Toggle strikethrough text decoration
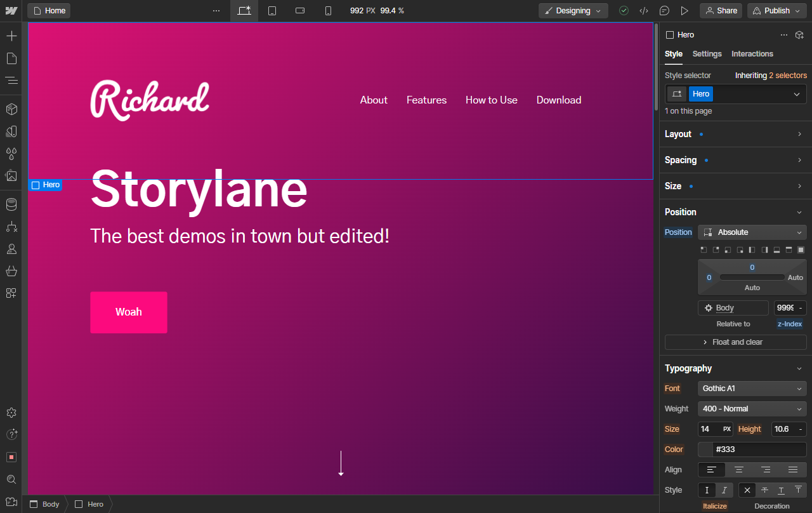The image size is (812, 513). pos(764,490)
